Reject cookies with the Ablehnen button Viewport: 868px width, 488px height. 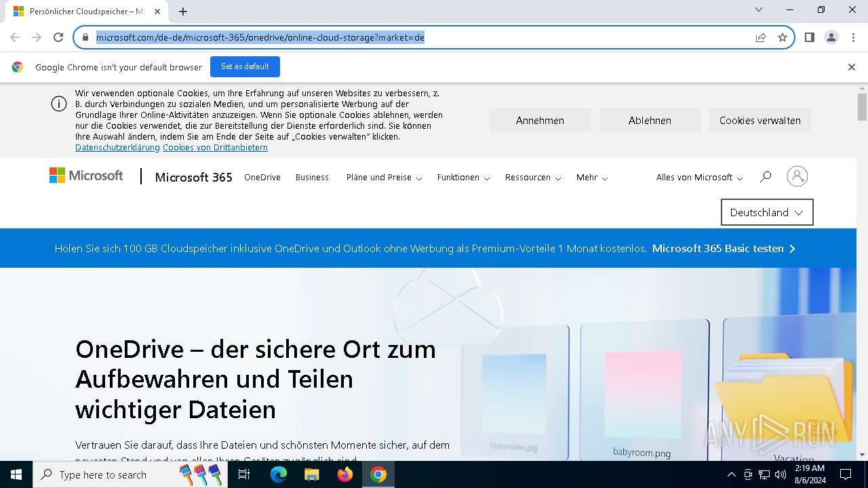650,120
